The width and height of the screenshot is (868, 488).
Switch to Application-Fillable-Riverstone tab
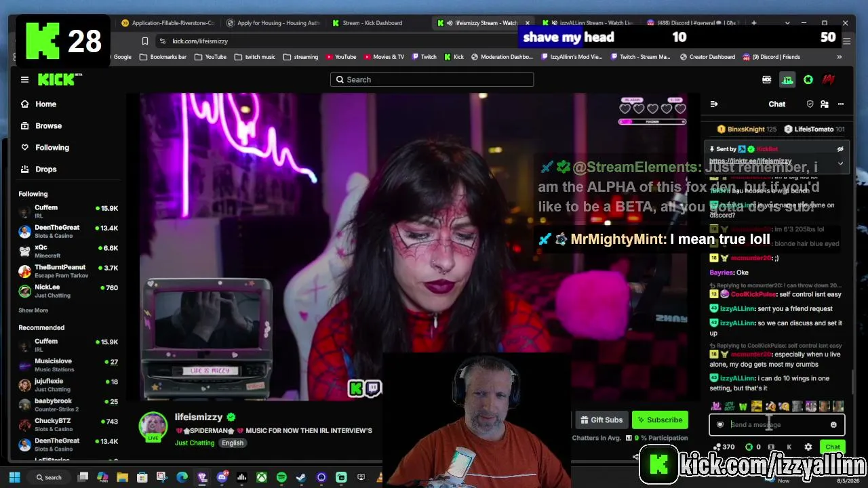point(168,23)
